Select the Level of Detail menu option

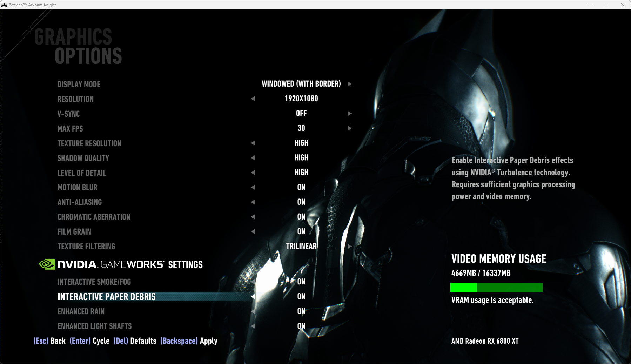pos(82,173)
